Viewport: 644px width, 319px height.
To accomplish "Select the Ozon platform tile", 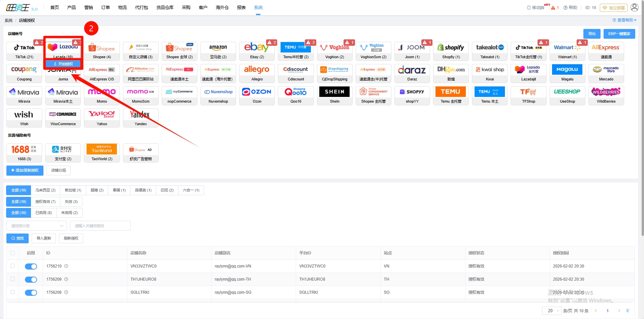I will pyautogui.click(x=257, y=95).
